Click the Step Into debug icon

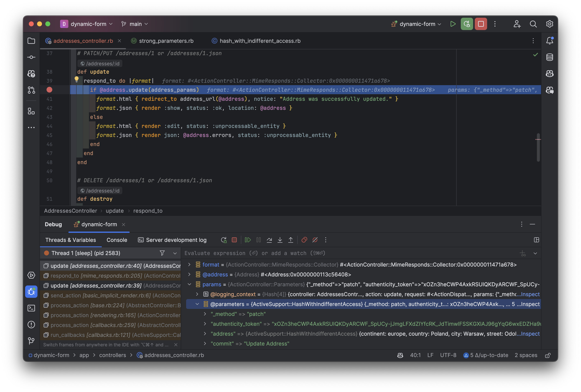pos(280,240)
